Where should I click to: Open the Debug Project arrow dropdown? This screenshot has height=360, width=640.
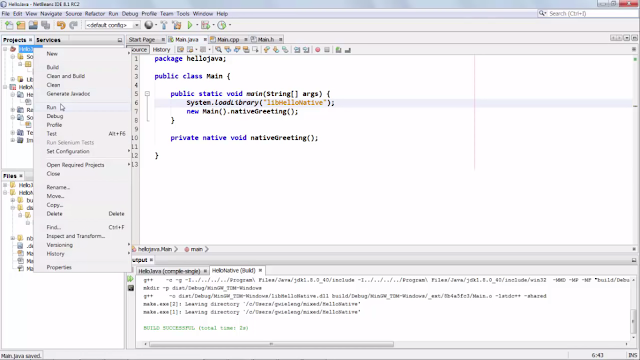[x=213, y=25]
